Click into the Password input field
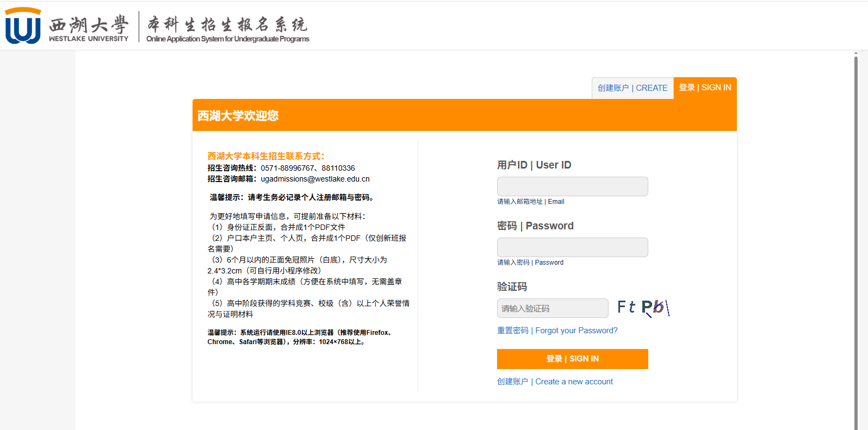 (x=572, y=247)
